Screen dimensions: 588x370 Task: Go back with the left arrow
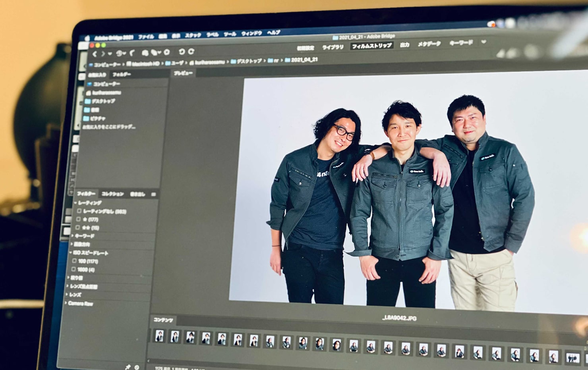tap(95, 54)
